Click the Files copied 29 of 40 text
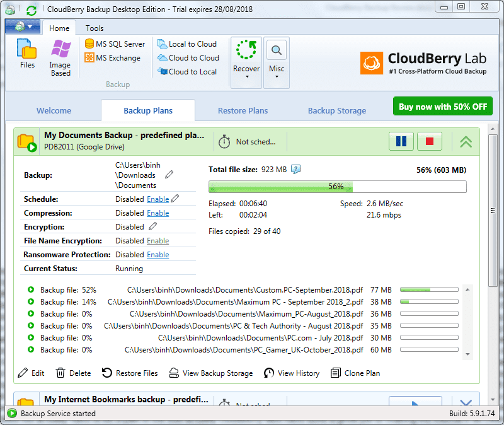 244,231
